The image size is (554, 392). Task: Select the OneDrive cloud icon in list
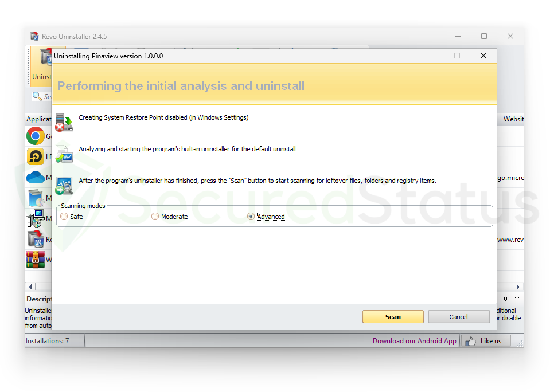(36, 177)
